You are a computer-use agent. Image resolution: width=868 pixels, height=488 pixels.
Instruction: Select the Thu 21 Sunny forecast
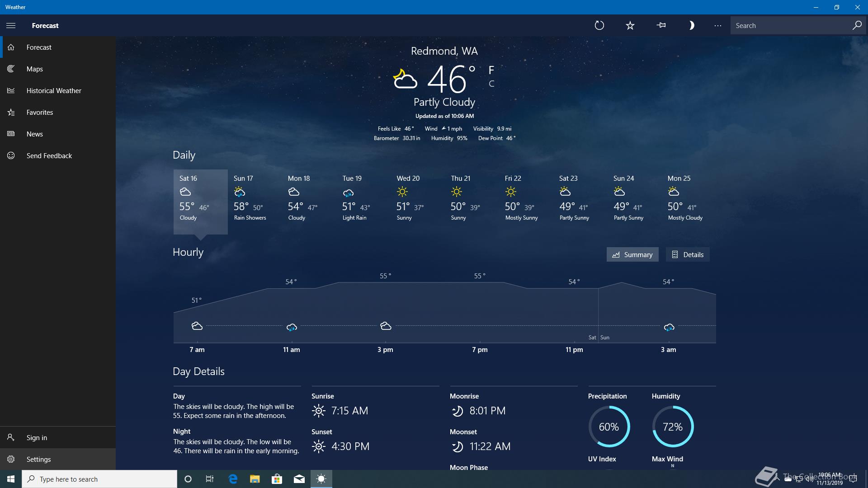coord(472,202)
